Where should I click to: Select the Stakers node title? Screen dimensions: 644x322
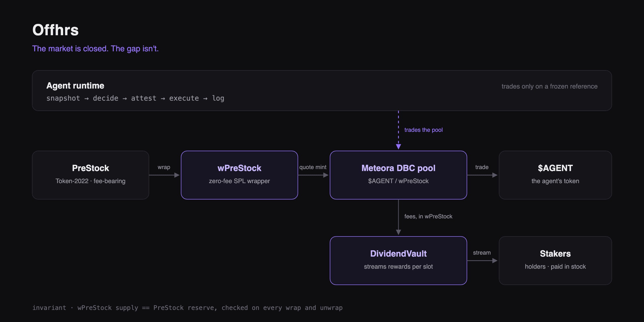point(555,254)
